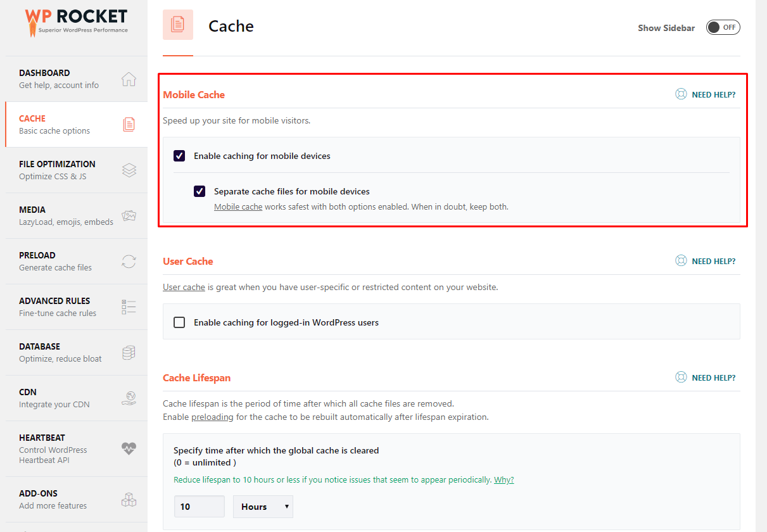Check Enable caching for logged-in WordPress users
The image size is (767, 532).
179,322
